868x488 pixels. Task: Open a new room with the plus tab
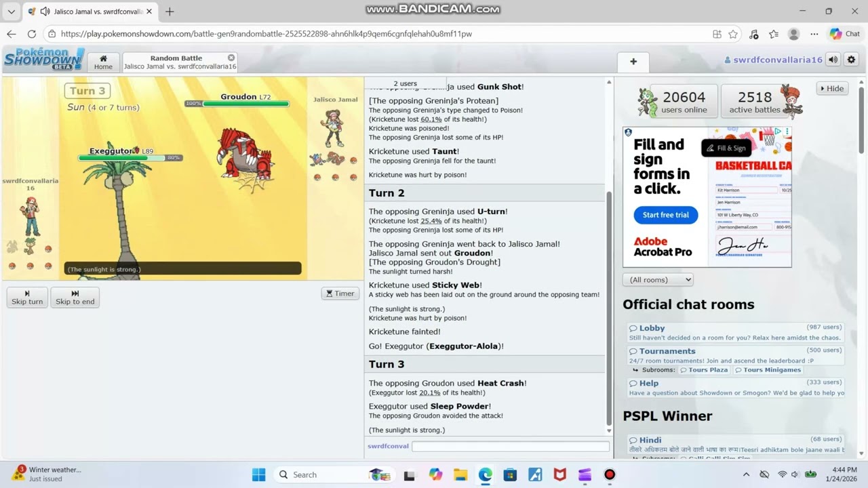coord(633,62)
